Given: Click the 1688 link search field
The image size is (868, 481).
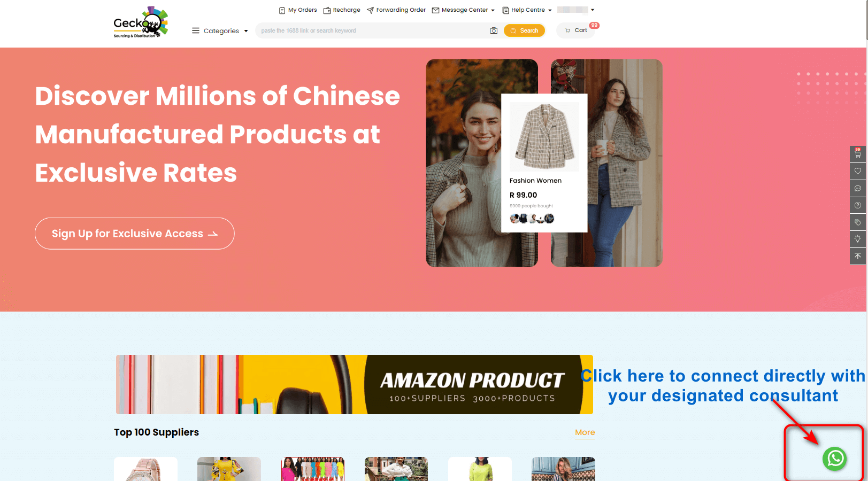Looking at the screenshot, I should point(372,30).
